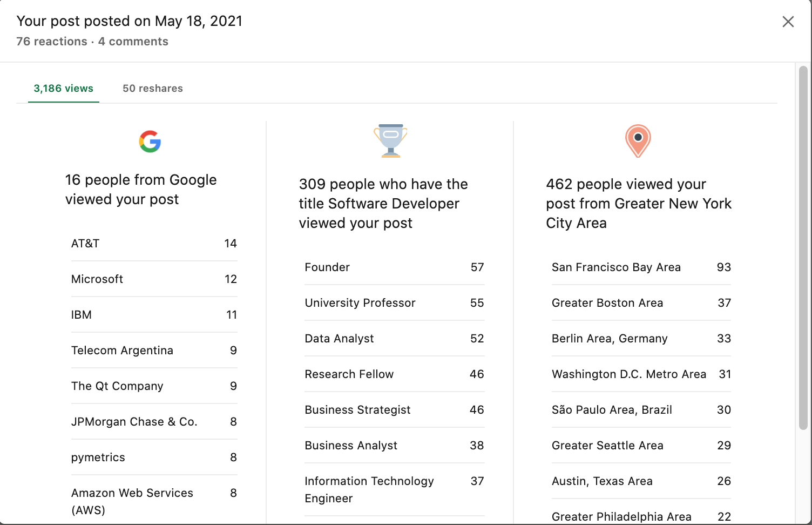Open the 4 comments link
The width and height of the screenshot is (812, 525).
(x=133, y=42)
